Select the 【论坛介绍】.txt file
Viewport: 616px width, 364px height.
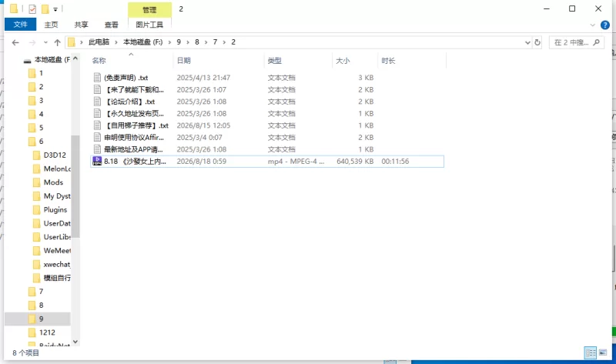coord(129,102)
